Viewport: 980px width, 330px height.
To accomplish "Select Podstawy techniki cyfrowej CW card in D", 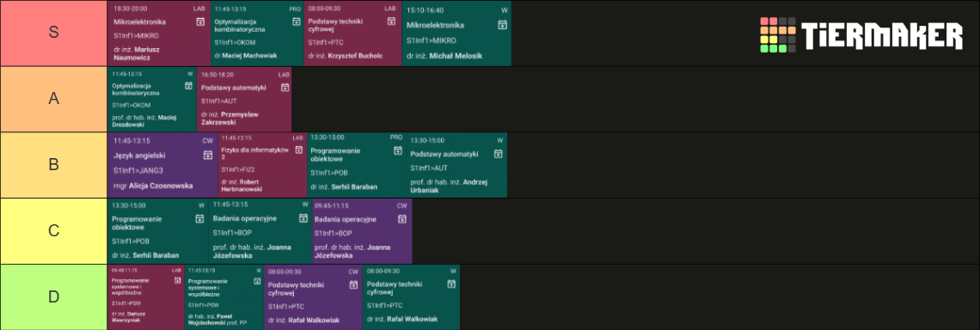I will click(x=313, y=296).
